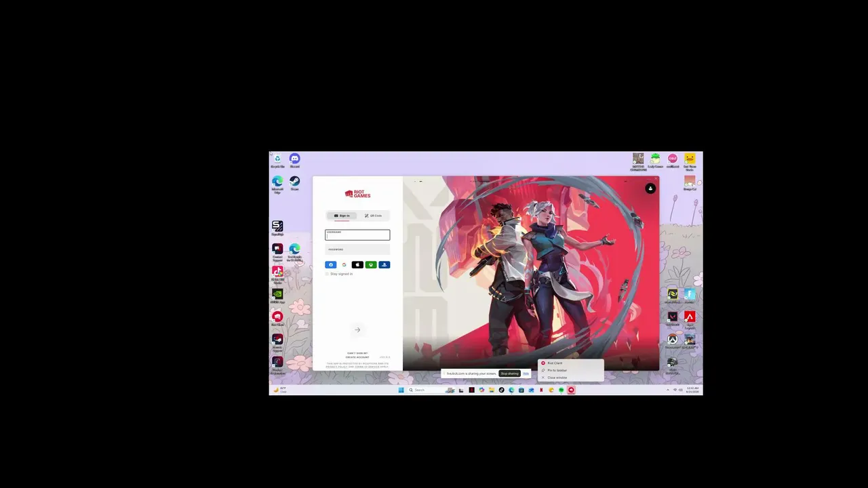Open the Nvidia App desktop shortcut
Image resolution: width=868 pixels, height=488 pixels.
(277, 296)
